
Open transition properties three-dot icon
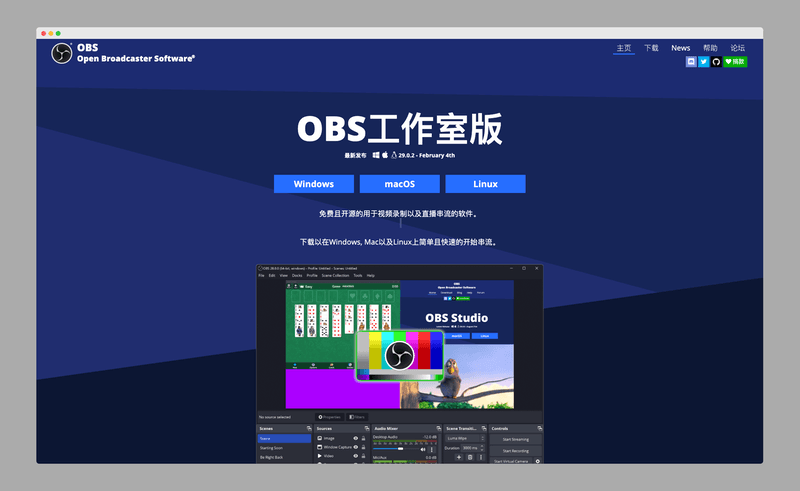click(481, 457)
